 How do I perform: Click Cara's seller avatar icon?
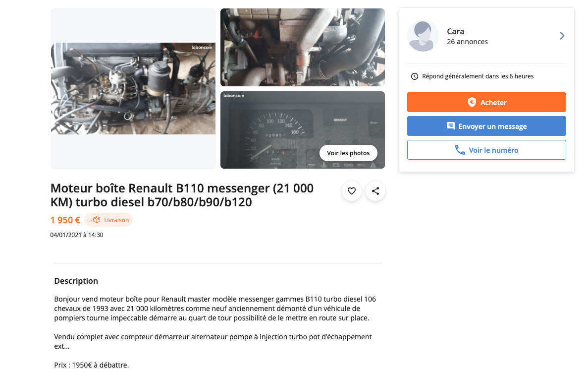coord(423,36)
